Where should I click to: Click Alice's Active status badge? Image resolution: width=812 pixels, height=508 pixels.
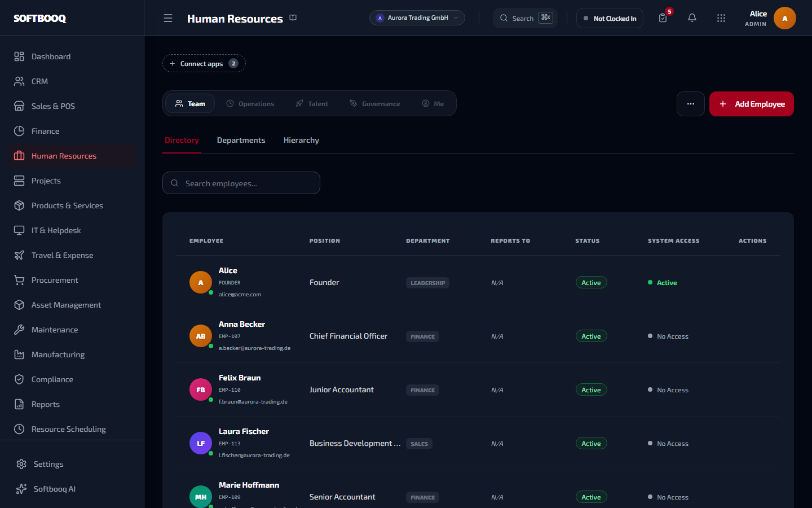point(591,282)
